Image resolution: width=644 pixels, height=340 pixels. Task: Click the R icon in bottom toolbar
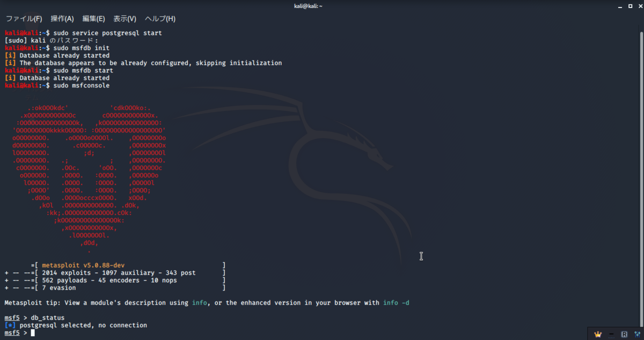click(x=624, y=334)
